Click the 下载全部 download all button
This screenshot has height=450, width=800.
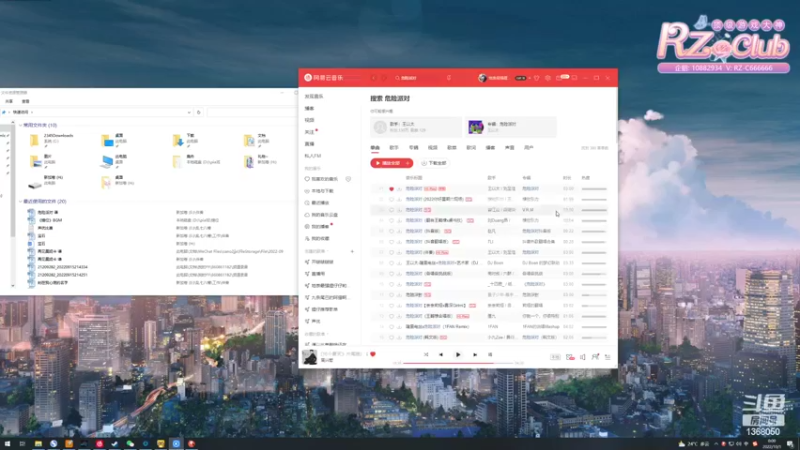(x=434, y=163)
